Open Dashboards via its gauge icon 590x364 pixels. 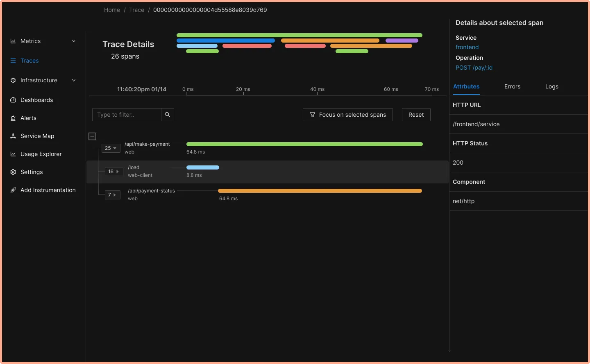click(x=13, y=100)
